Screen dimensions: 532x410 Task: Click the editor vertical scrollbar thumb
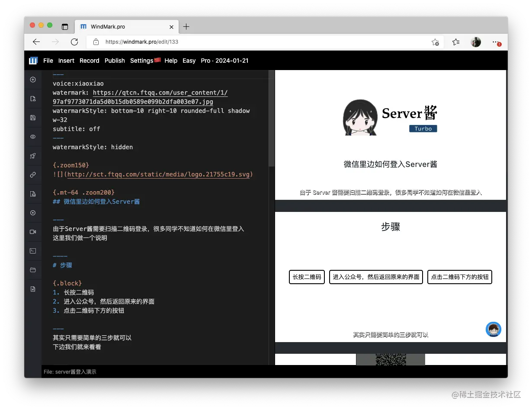(271, 119)
